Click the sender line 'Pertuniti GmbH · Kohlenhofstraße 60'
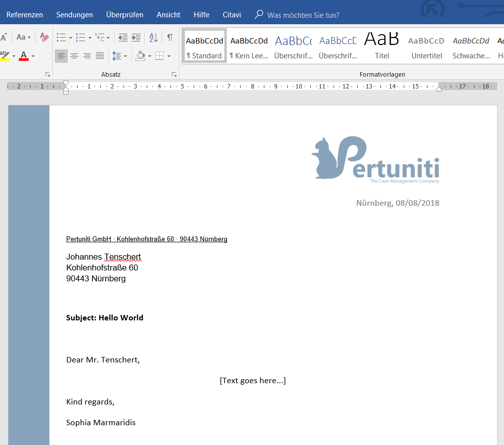The image size is (504, 445). click(120, 239)
